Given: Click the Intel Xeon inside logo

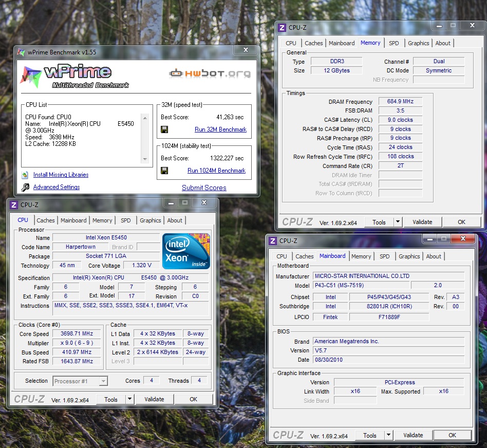Looking at the screenshot, I should (186, 251).
